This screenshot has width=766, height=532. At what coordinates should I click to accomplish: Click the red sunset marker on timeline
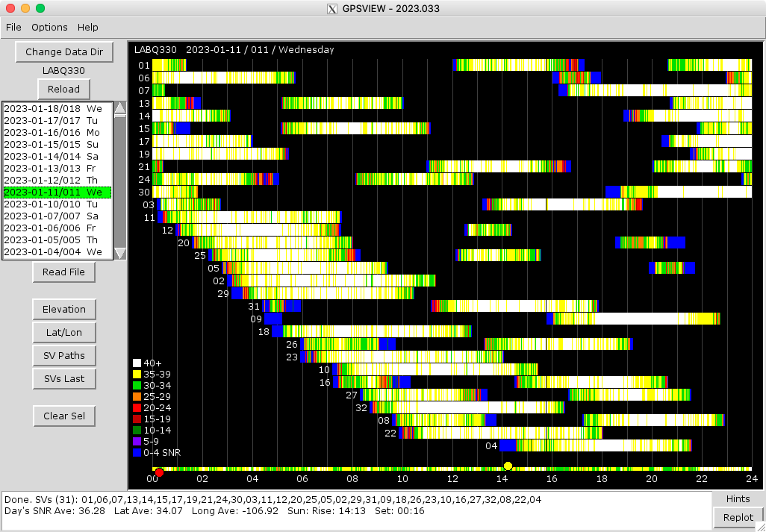(x=159, y=472)
